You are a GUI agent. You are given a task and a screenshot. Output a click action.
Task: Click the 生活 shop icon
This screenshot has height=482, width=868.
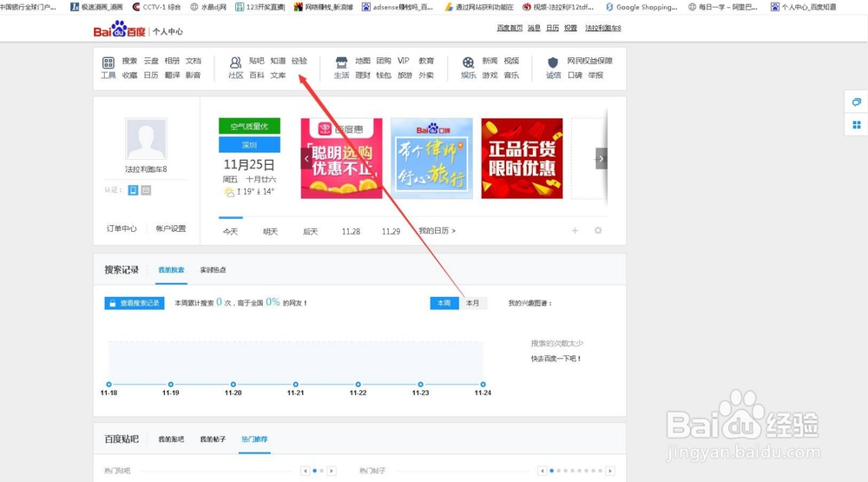click(x=341, y=62)
